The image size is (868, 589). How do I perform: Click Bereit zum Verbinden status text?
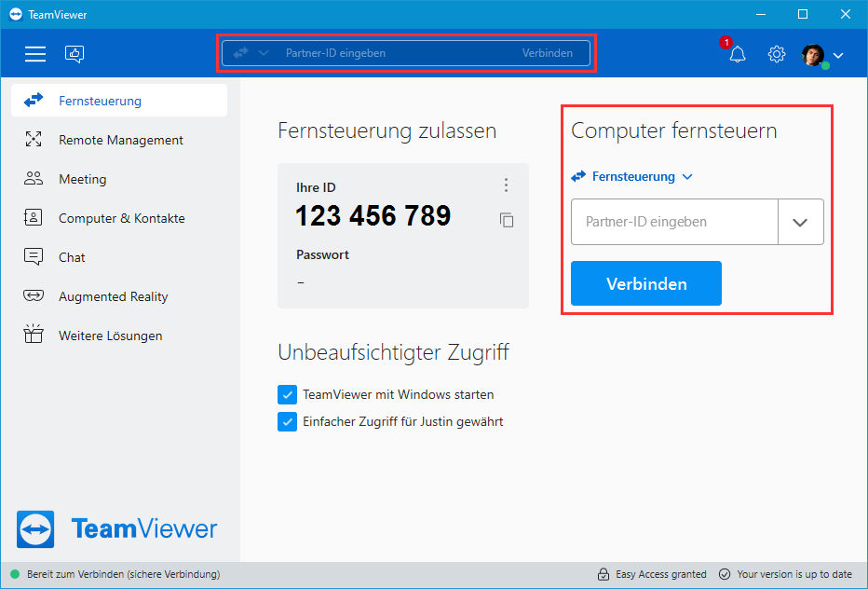tap(124, 574)
